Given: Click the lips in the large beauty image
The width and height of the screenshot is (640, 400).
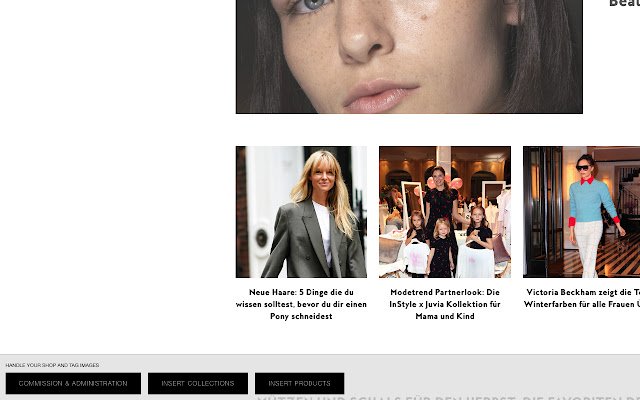Looking at the screenshot, I should [x=380, y=97].
